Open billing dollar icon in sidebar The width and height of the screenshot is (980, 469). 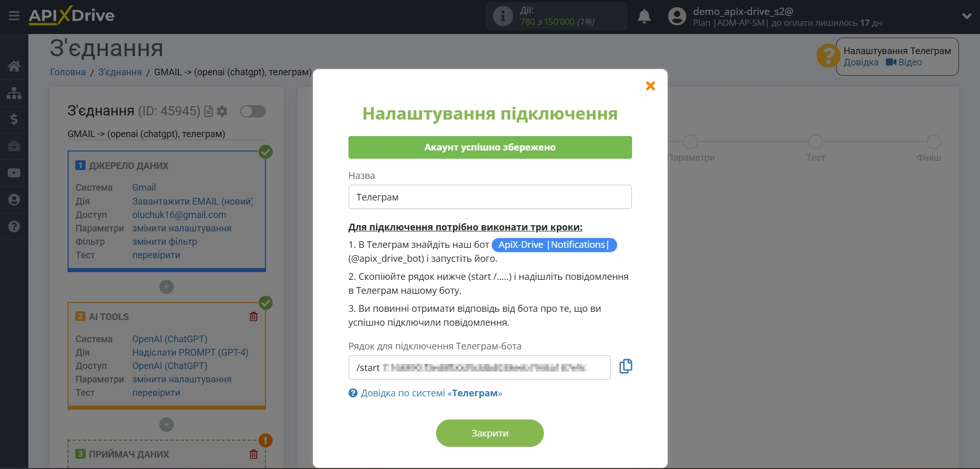[14, 120]
